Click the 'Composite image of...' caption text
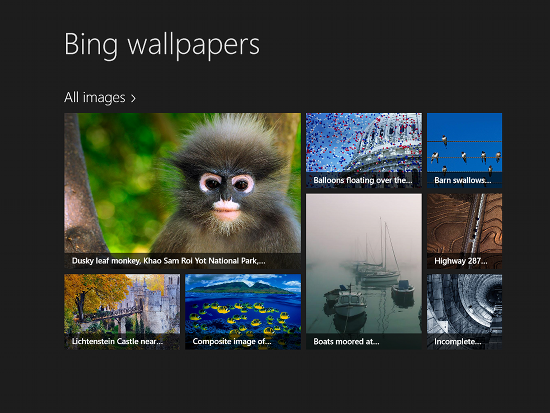 [x=232, y=341]
